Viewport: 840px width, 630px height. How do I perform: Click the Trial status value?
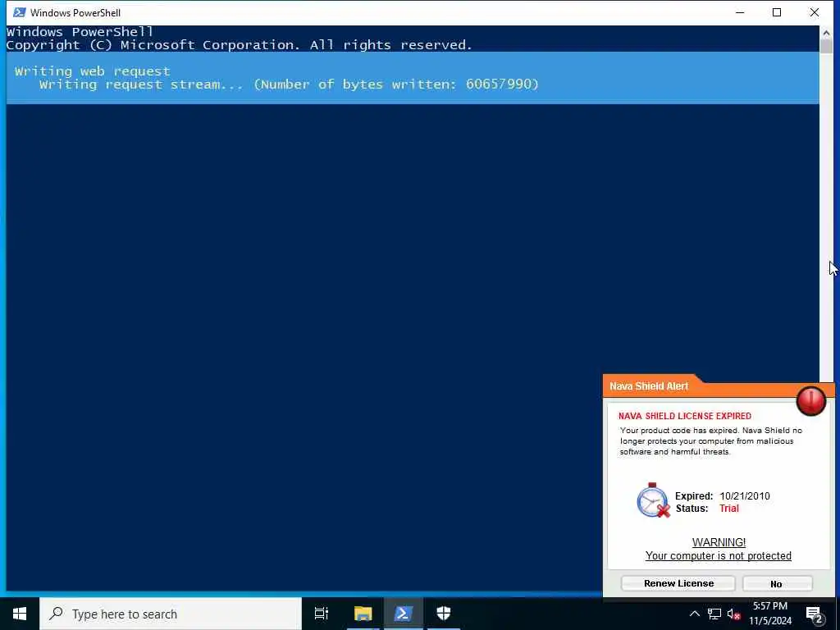[729, 509]
